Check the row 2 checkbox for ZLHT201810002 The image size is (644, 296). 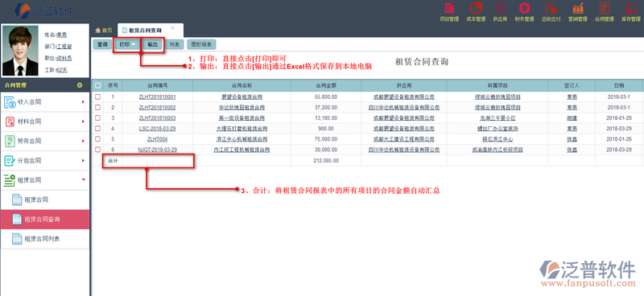click(x=97, y=107)
